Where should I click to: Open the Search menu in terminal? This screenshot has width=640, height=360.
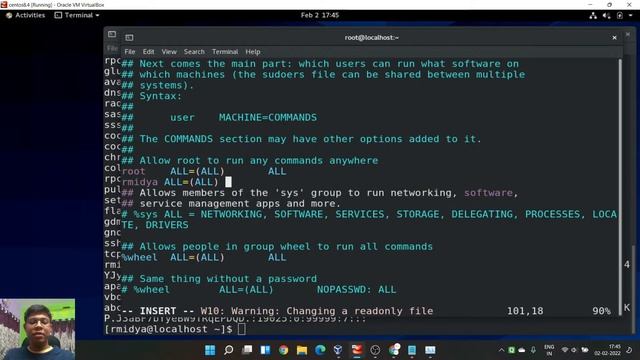point(194,52)
